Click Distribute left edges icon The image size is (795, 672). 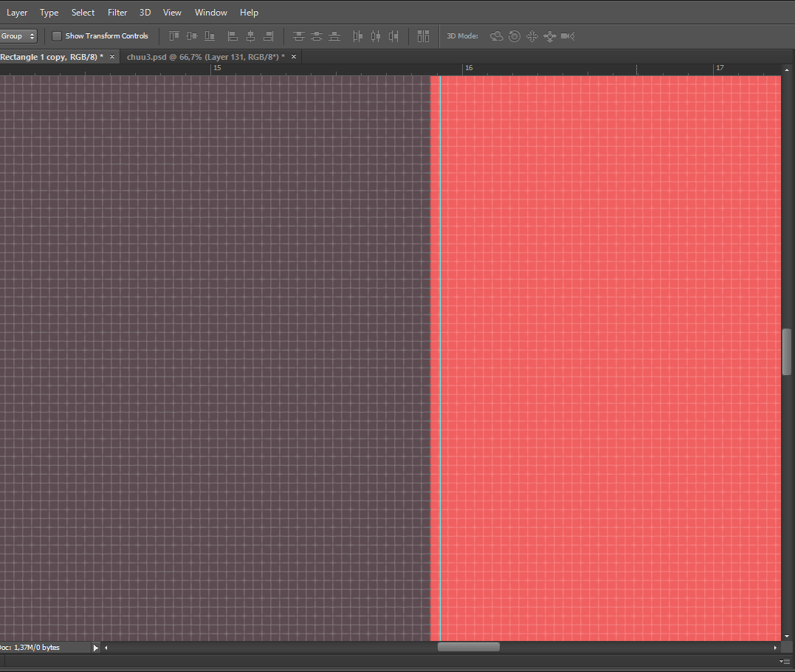point(358,36)
